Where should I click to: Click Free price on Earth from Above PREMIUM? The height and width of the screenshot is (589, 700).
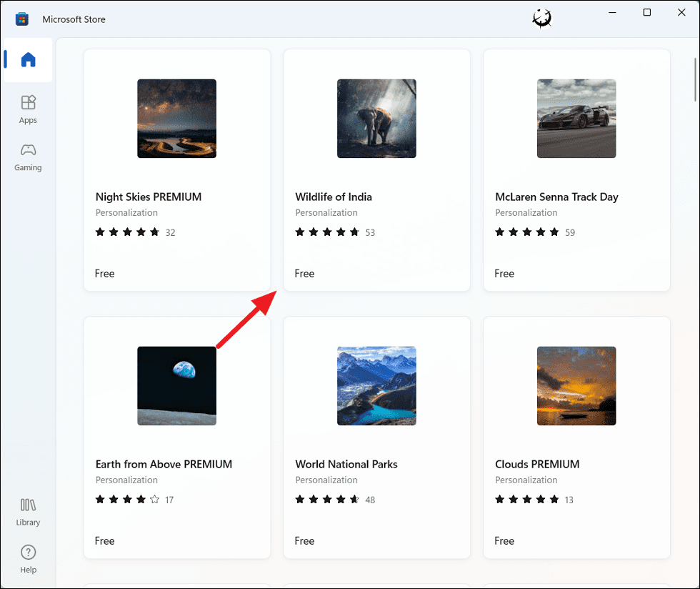[104, 540]
